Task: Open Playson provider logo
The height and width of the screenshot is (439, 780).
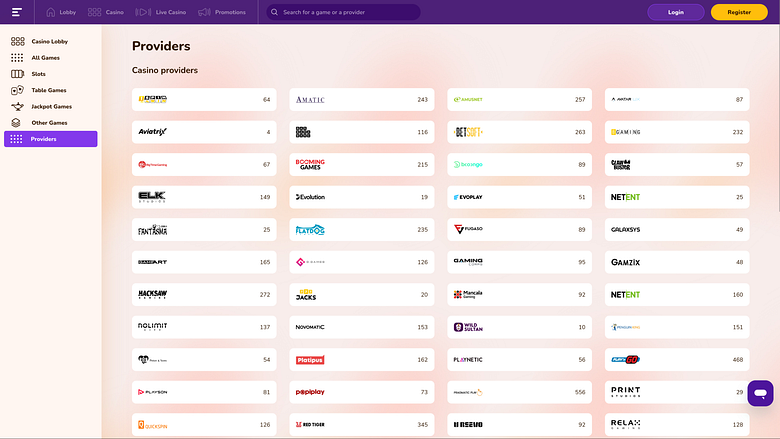Action: point(152,392)
